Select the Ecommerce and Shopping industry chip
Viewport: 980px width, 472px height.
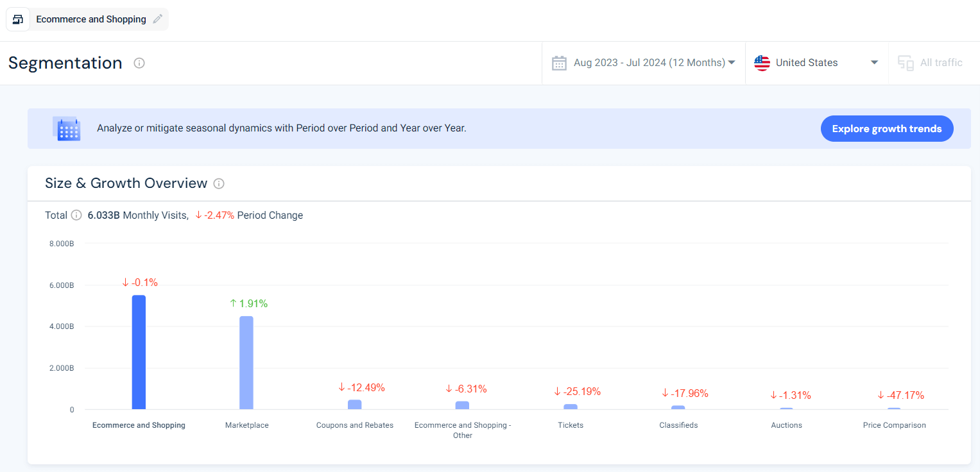coord(91,19)
